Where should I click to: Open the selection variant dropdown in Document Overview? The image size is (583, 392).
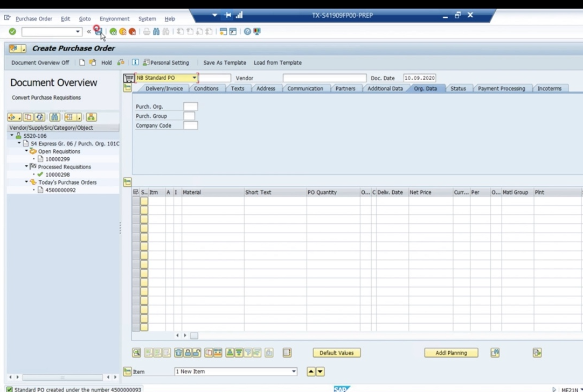tap(14, 117)
